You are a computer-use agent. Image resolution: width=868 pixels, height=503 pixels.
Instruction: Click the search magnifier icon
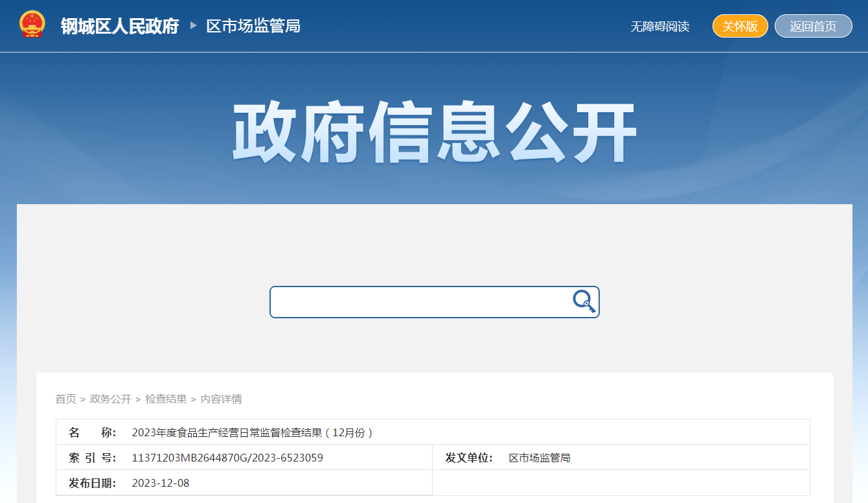(x=583, y=301)
